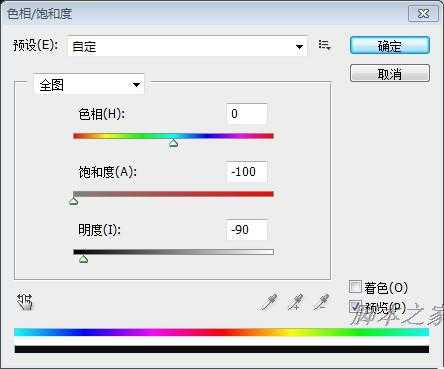Enable the 着色 colorize checkbox
This screenshot has height=369, width=444.
pos(355,287)
